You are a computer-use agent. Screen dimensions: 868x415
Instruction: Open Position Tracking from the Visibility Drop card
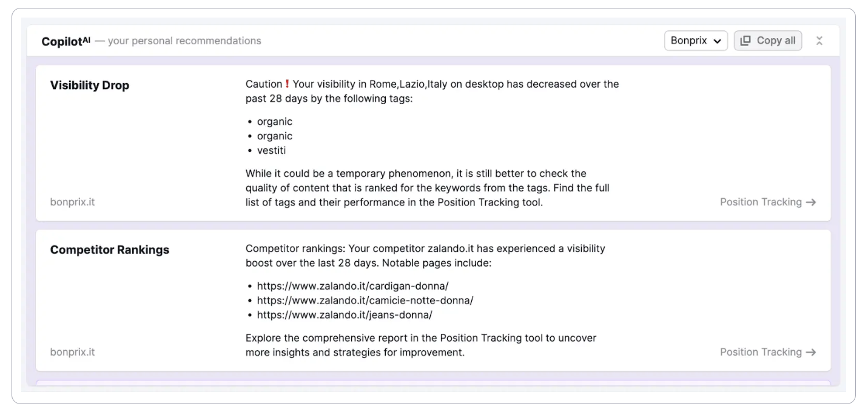click(x=760, y=202)
